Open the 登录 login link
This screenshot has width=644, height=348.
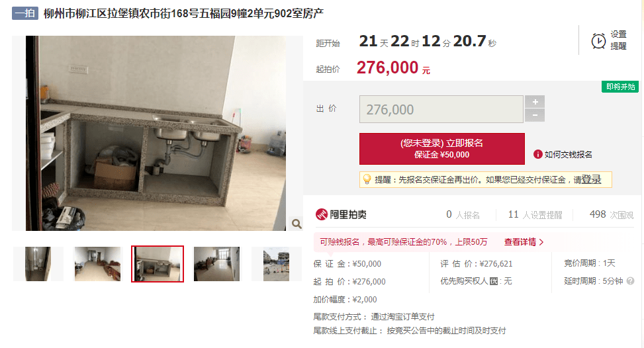(592, 179)
